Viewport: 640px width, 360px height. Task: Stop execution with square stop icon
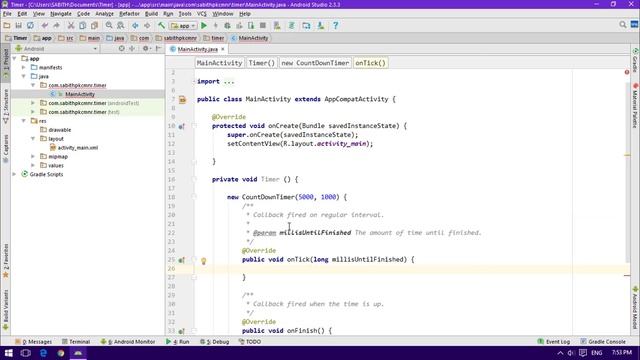[263, 25]
